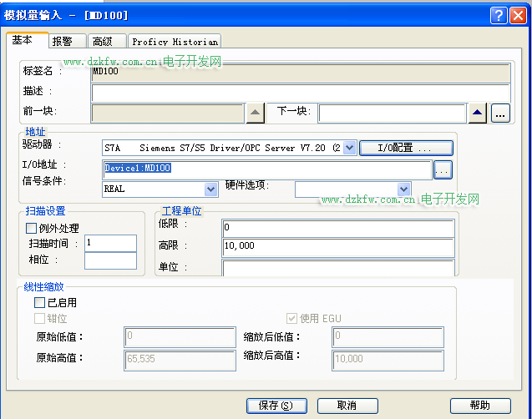This screenshot has width=532, height=419.
Task: Click the previous block up-arrow icon
Action: pyautogui.click(x=256, y=113)
